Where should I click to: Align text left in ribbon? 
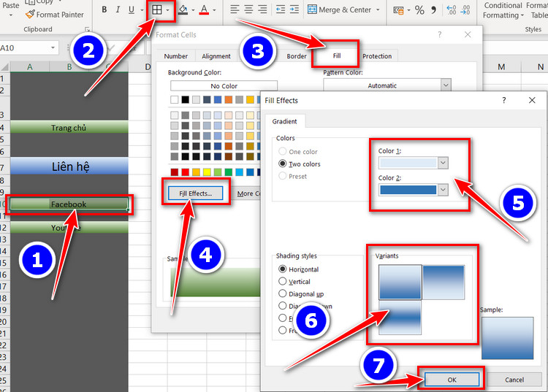point(235,9)
